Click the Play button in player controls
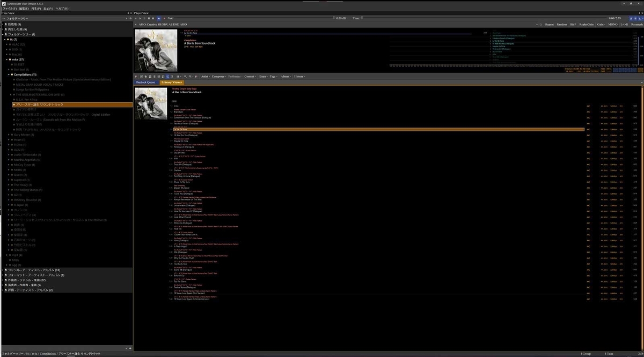This screenshot has width=644, height=357. coord(140,18)
